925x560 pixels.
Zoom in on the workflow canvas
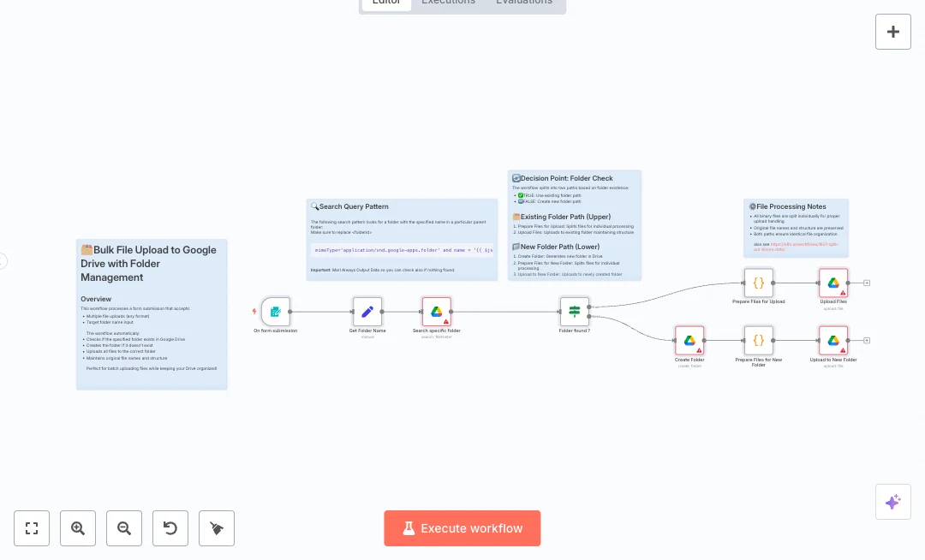click(x=78, y=528)
